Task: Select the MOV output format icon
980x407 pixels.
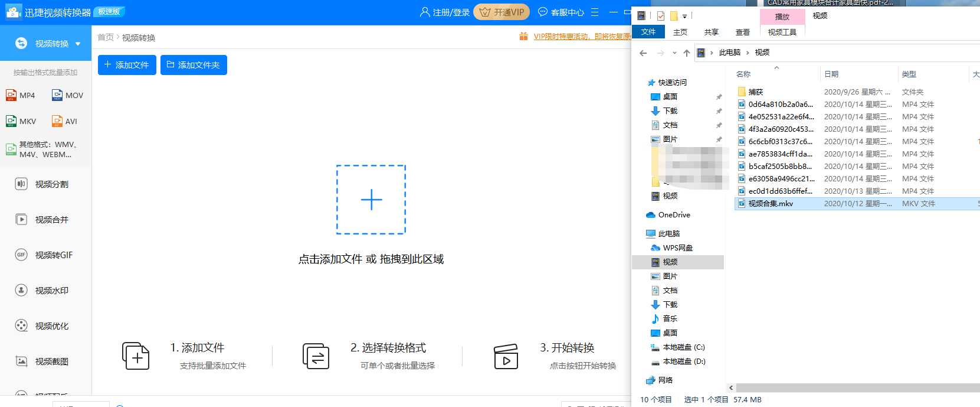Action: coord(57,95)
